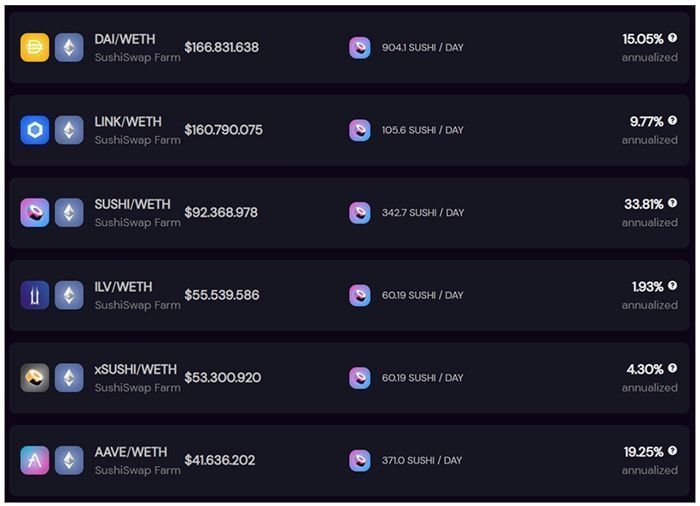The height and width of the screenshot is (506, 700).
Task: Click the question mark beside 1.93%
Action: 672,286
